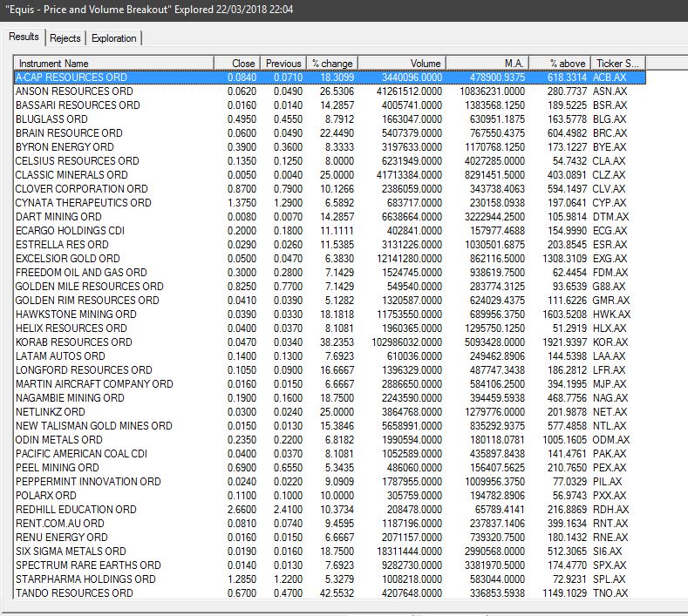
Task: Select the A-CAP RESOURCES ORD row
Action: pos(330,78)
